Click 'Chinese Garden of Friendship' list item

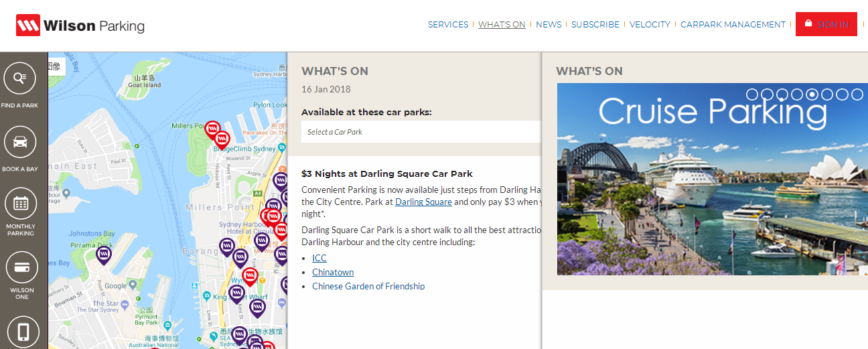[368, 286]
